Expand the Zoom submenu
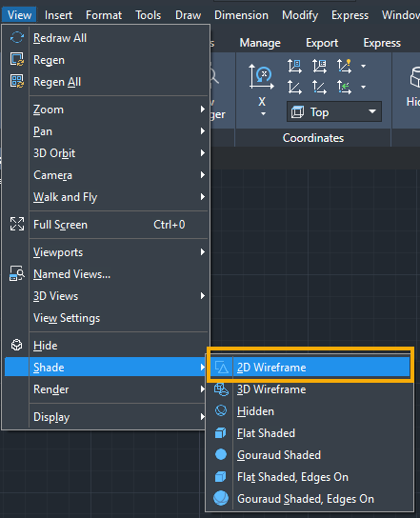The image size is (420, 518). 119,110
